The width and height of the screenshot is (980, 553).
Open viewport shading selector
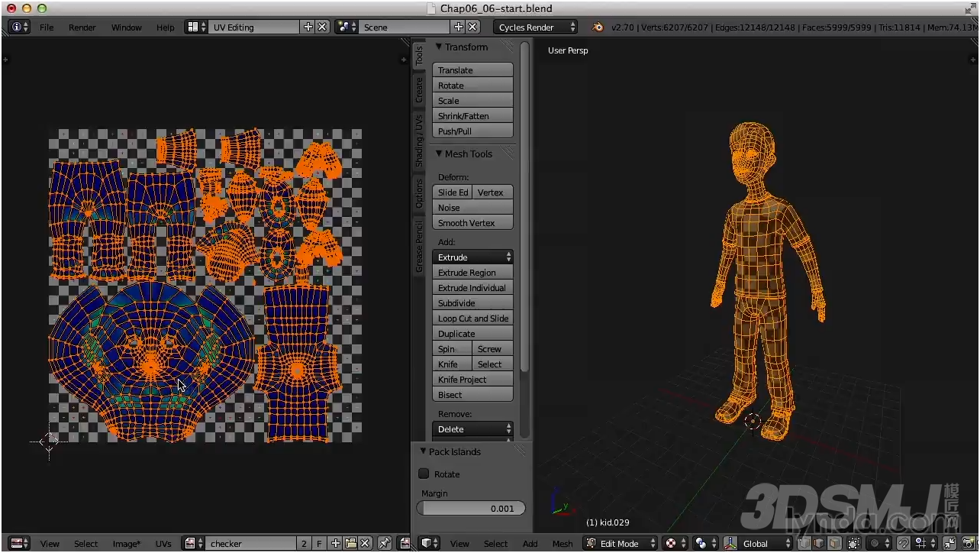pyautogui.click(x=675, y=543)
